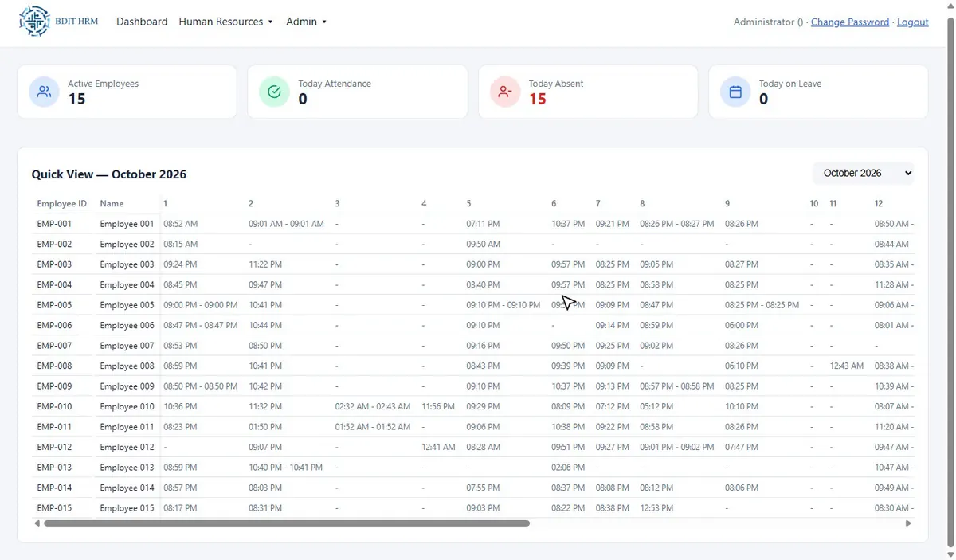Click the 12:53 PM cell for Employee 015
Screen dimensions: 956x560
pyautogui.click(x=656, y=508)
